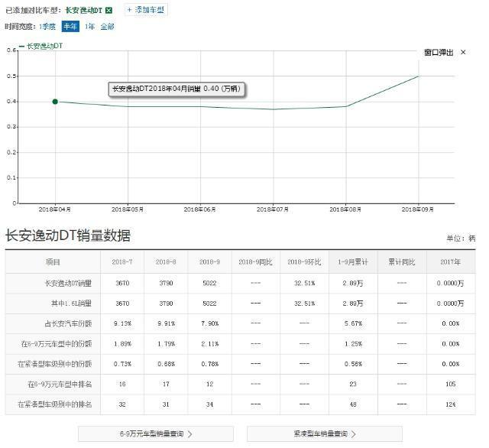Click the 2018-8 column header

click(x=166, y=261)
